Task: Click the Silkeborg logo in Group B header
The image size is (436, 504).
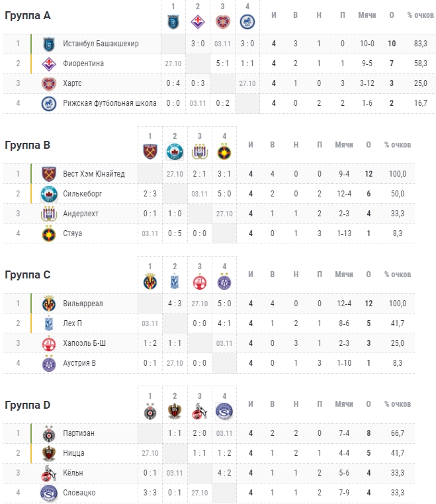Action: (175, 151)
